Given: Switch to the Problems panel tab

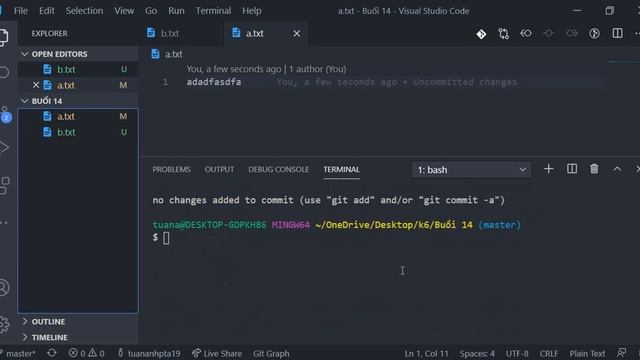Looking at the screenshot, I should coord(171,169).
